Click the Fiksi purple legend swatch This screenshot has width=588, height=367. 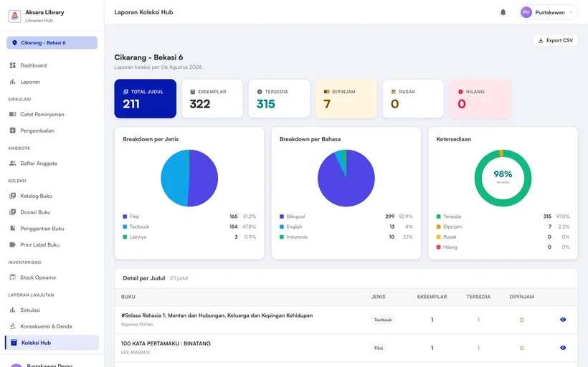point(125,216)
